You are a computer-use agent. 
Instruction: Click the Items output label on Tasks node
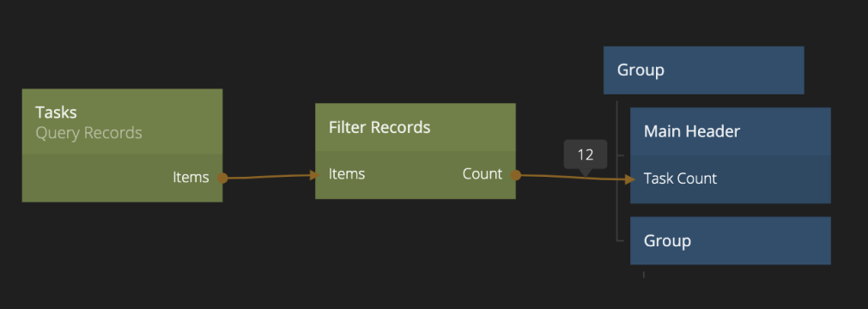click(191, 177)
